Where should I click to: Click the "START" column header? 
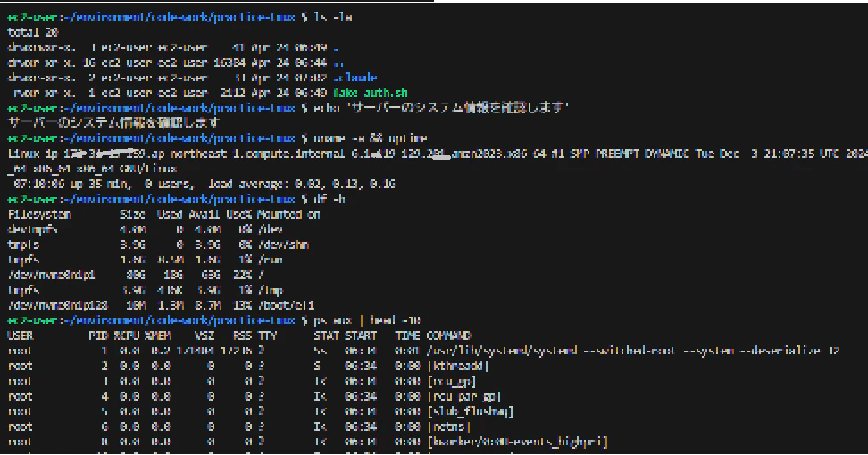(x=361, y=335)
